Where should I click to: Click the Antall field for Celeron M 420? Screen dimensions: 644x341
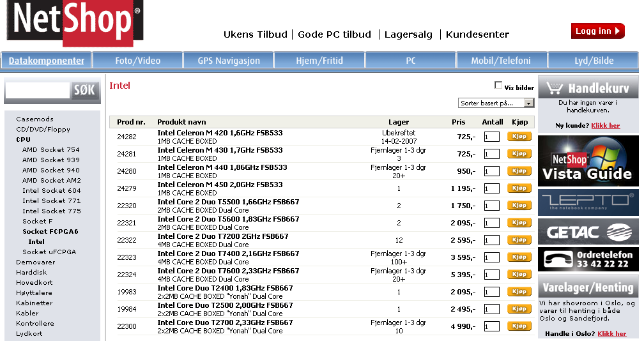point(492,137)
